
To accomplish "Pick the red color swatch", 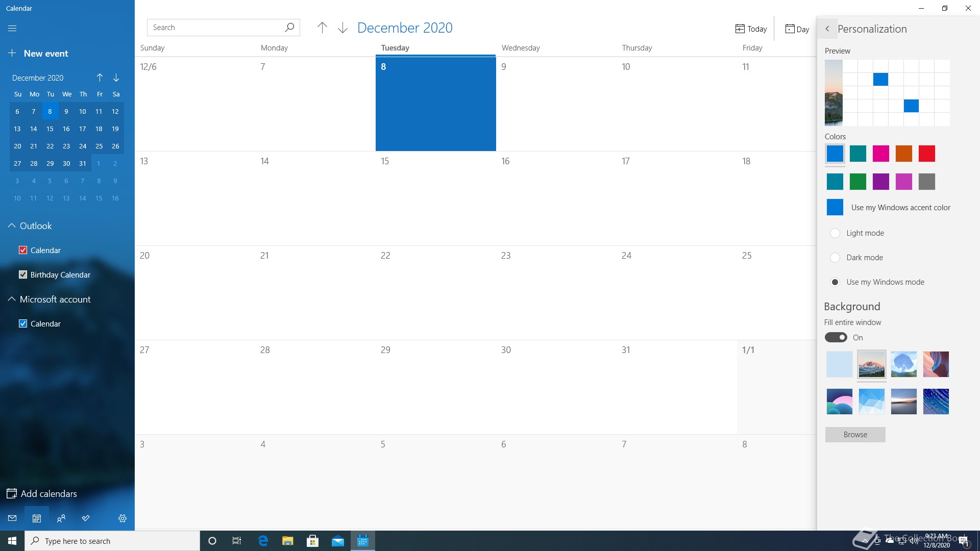I will [x=926, y=154].
